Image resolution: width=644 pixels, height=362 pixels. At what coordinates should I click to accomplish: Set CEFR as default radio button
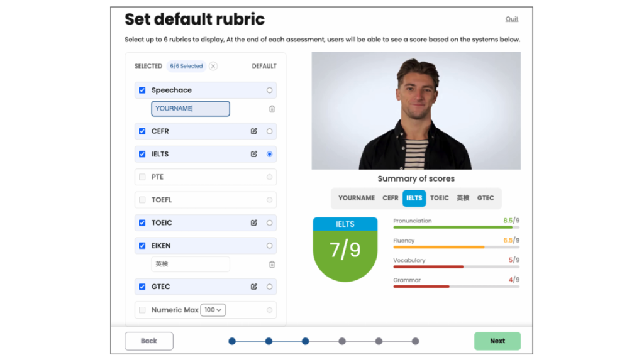tap(269, 131)
